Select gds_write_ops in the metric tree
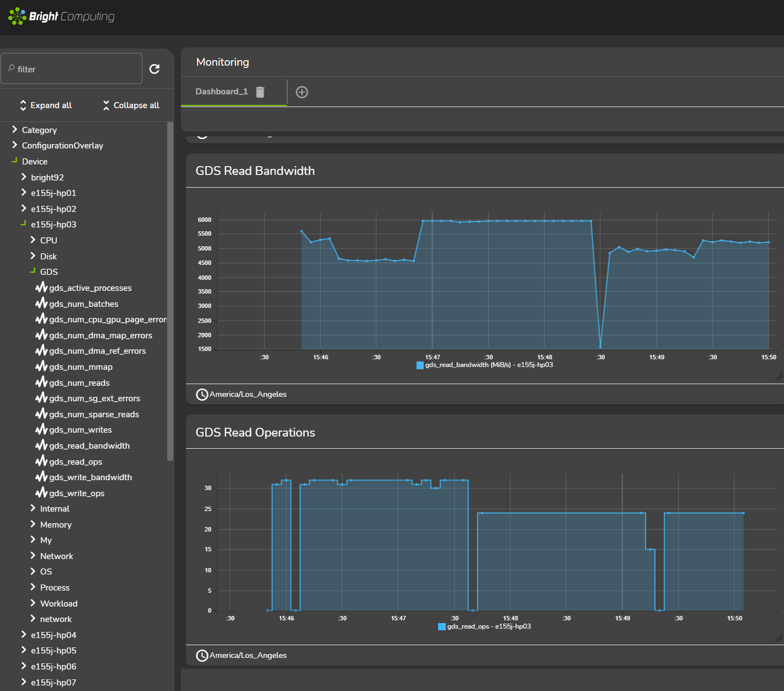This screenshot has height=691, width=784. tap(77, 493)
